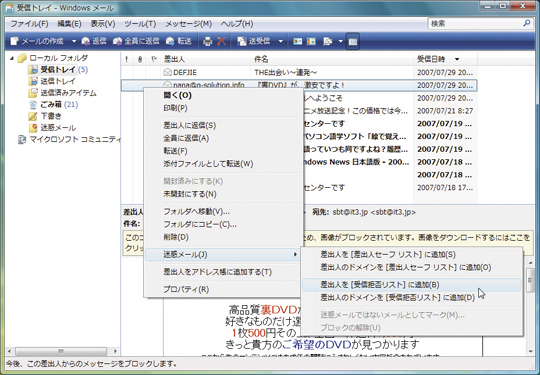Click folder pane horizontal scrollbar thumb
Screen dimensions: 540x375
pos(61,351)
